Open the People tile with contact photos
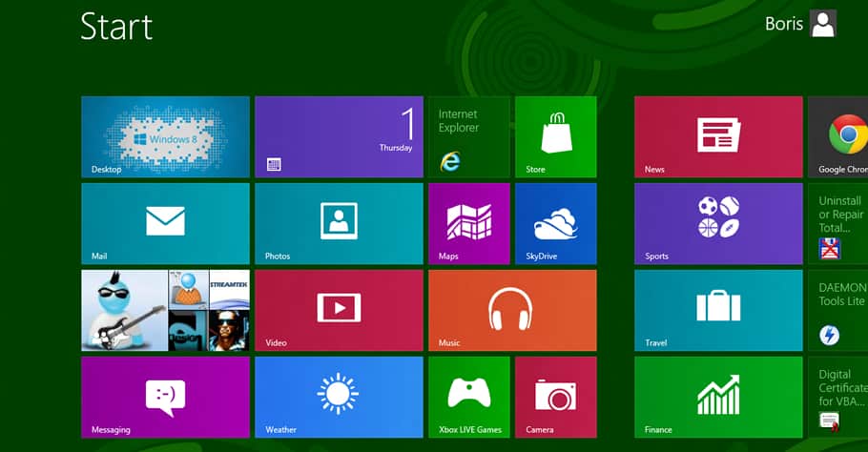This screenshot has width=868, height=452. [x=165, y=310]
